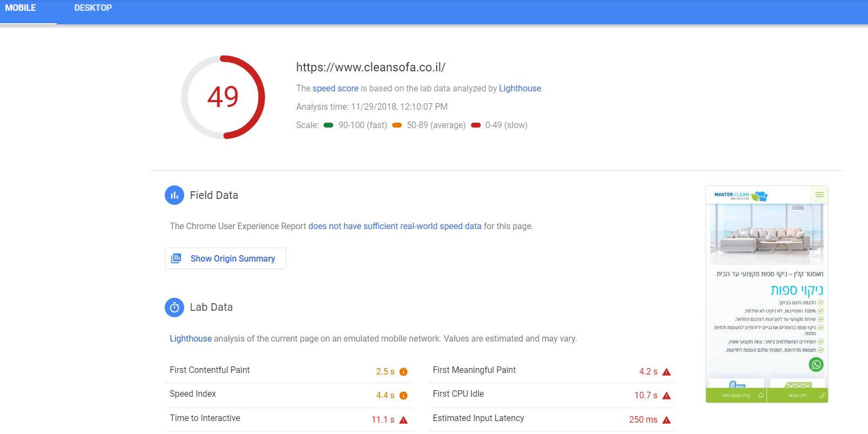Click the hamburger menu icon in the preview
868x434 pixels.
point(819,195)
